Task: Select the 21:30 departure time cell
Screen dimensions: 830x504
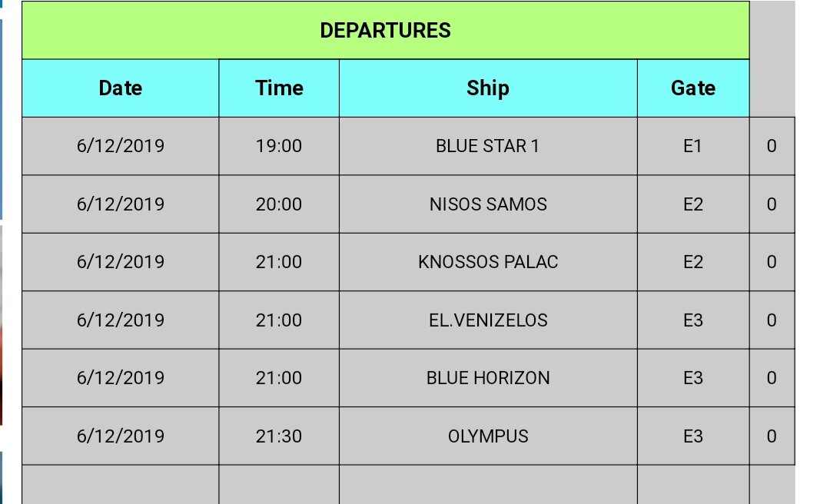Action: 279,436
